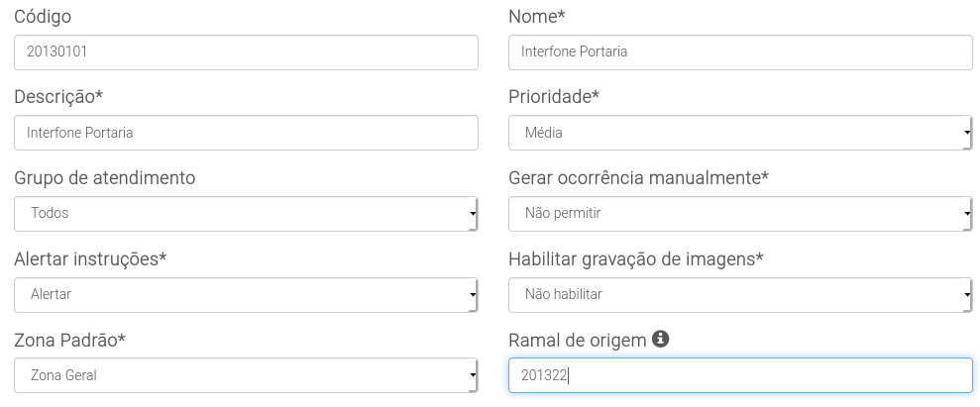Viewport: 980px width, 407px height.
Task: Expand the Grupo de atendimento dropdown
Action: pyautogui.click(x=246, y=214)
